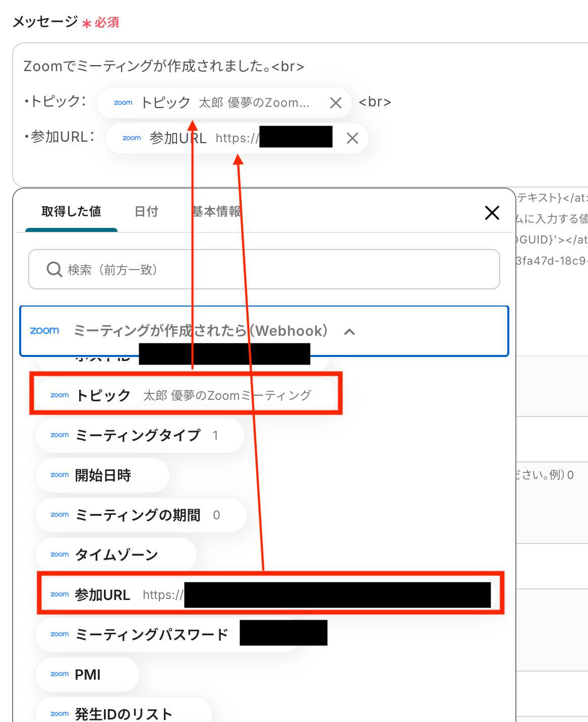Remove the 参加URL chip from the message

[x=352, y=138]
